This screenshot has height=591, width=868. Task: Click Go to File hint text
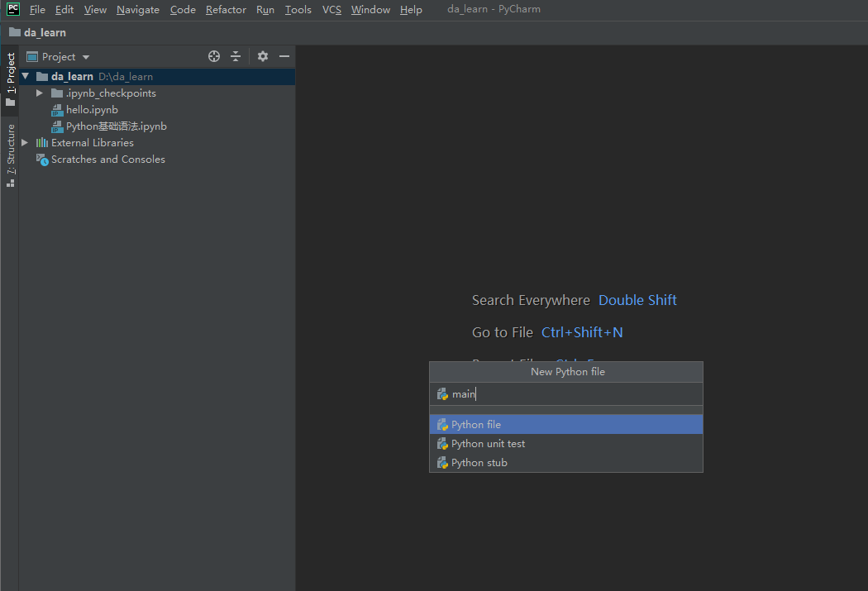pyautogui.click(x=502, y=332)
